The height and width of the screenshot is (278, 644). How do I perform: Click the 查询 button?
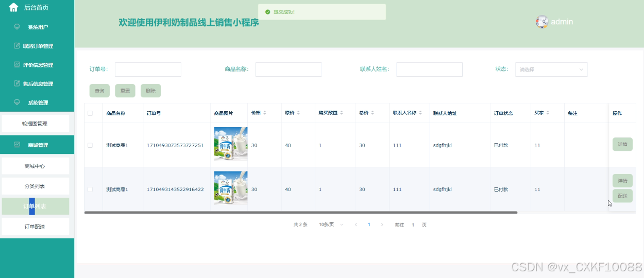pos(99,91)
